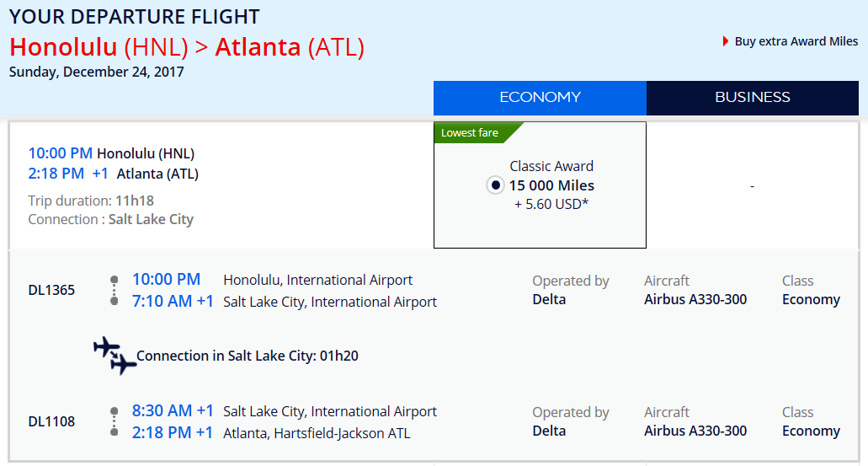Click flight number DL1365
The width and height of the screenshot is (868, 466).
(51, 291)
